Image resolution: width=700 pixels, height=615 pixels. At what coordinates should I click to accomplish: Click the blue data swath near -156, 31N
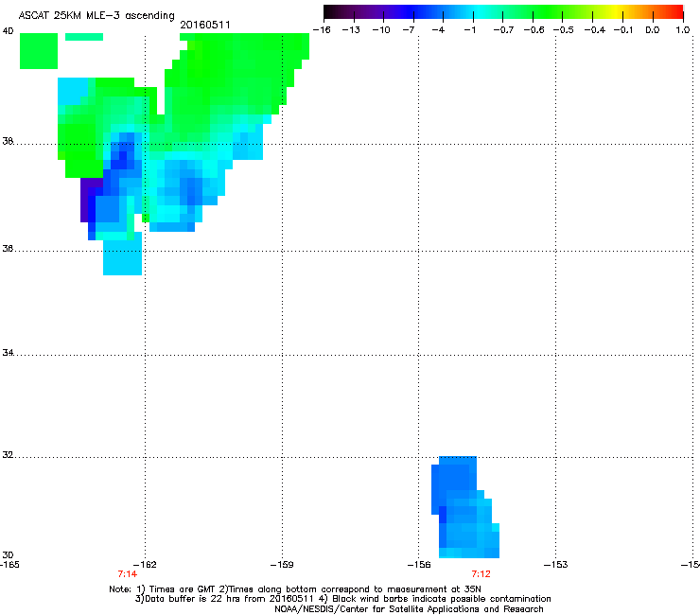click(x=464, y=507)
